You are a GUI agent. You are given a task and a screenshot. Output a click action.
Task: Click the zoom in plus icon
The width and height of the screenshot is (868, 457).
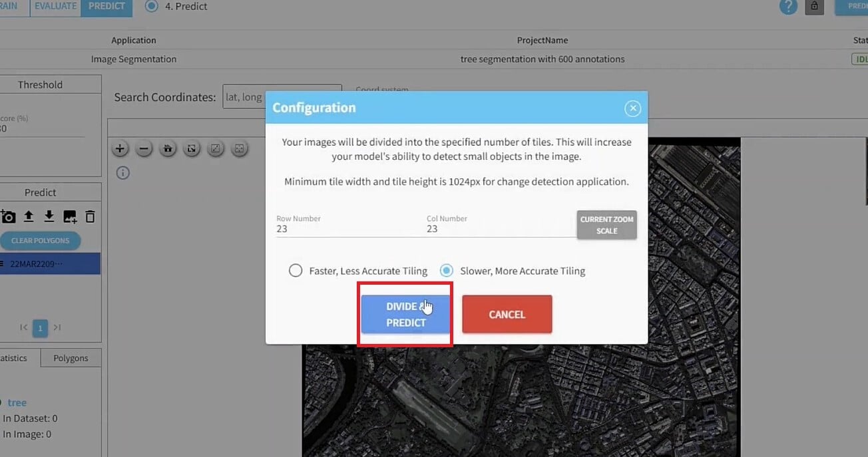(x=120, y=148)
